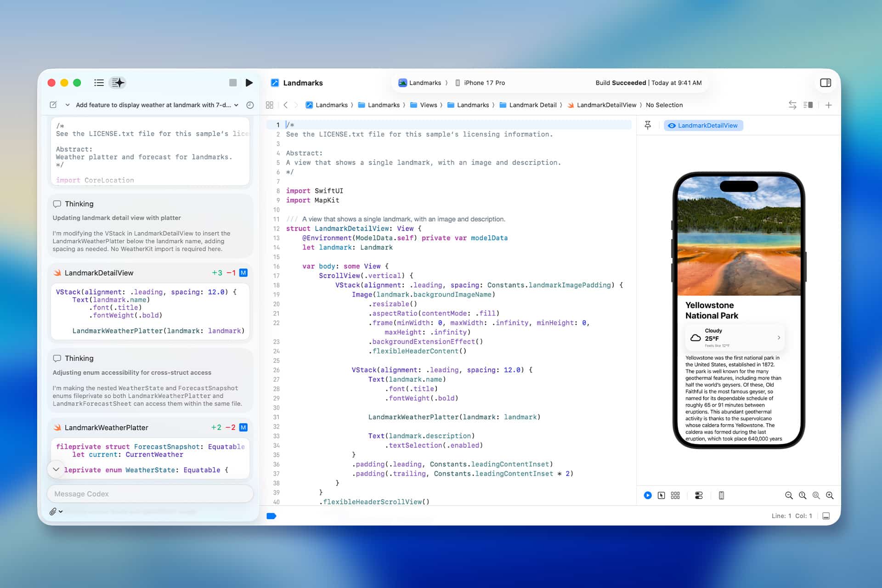882x588 pixels.
Task: Focus the Message Codex input field
Action: pyautogui.click(x=150, y=494)
